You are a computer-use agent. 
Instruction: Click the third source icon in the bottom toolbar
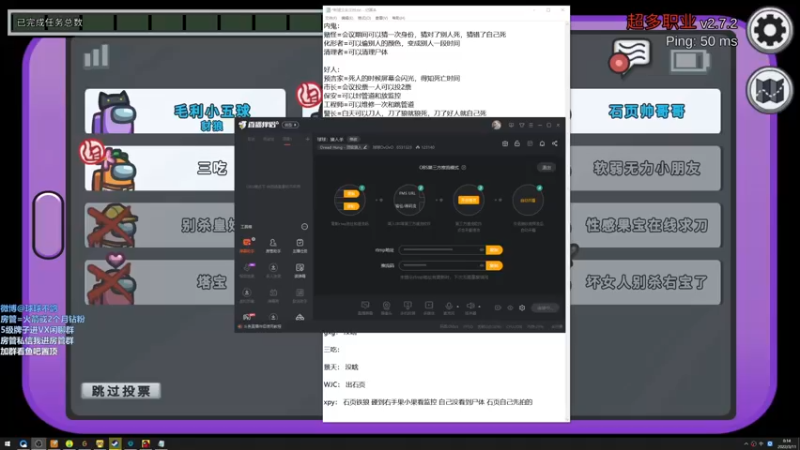[x=408, y=307]
